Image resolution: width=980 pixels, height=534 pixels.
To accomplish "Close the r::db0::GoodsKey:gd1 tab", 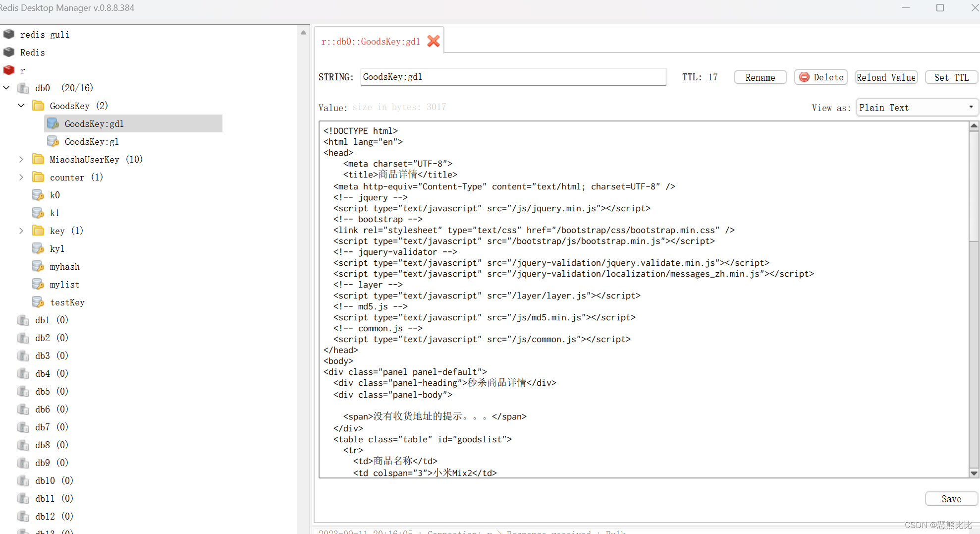I will click(434, 41).
